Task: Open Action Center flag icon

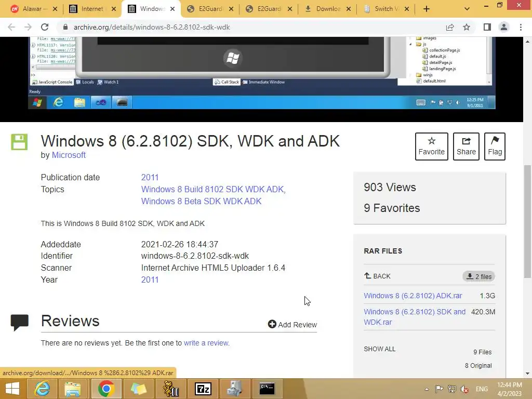Action: click(439, 389)
